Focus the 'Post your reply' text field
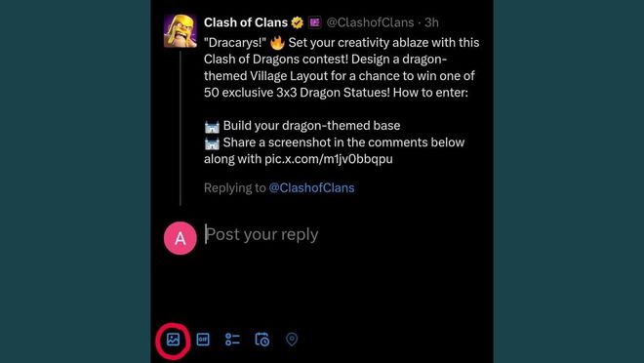The width and height of the screenshot is (644, 363). coord(342,234)
